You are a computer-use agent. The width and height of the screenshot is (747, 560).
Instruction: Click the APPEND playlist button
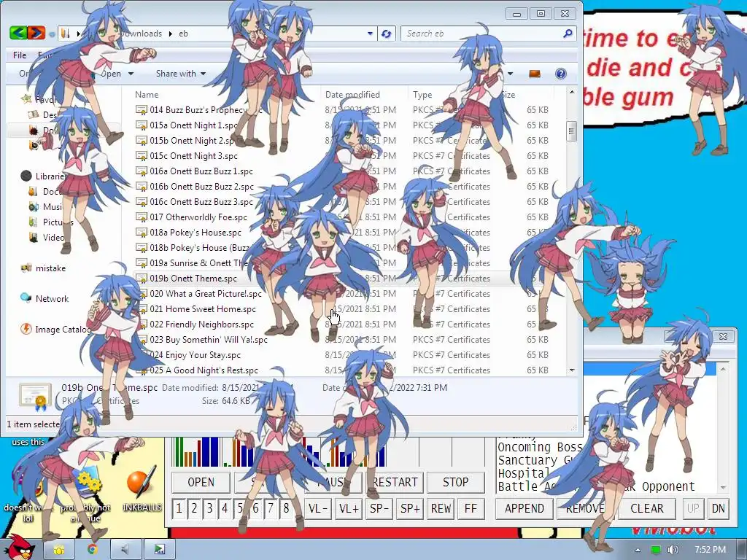[x=524, y=508]
